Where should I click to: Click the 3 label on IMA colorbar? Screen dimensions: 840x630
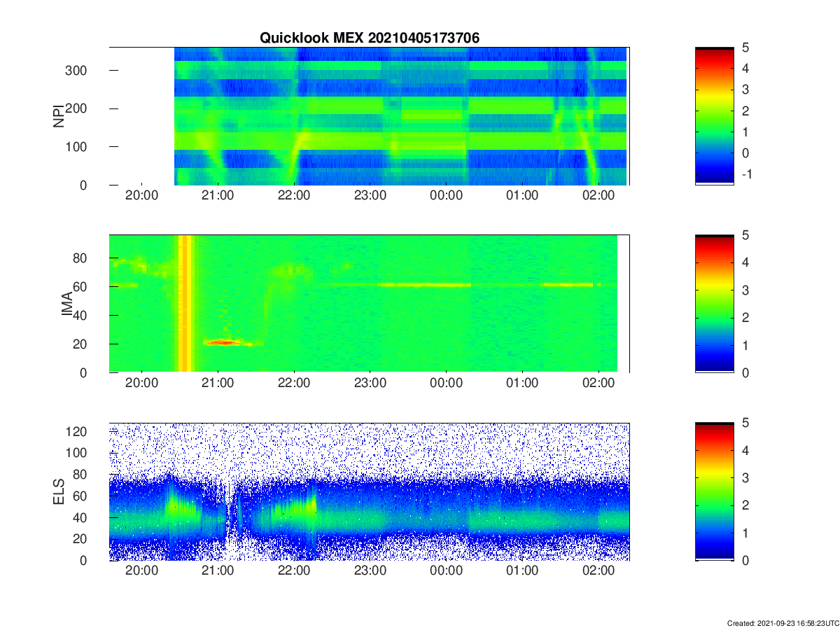[x=746, y=290]
